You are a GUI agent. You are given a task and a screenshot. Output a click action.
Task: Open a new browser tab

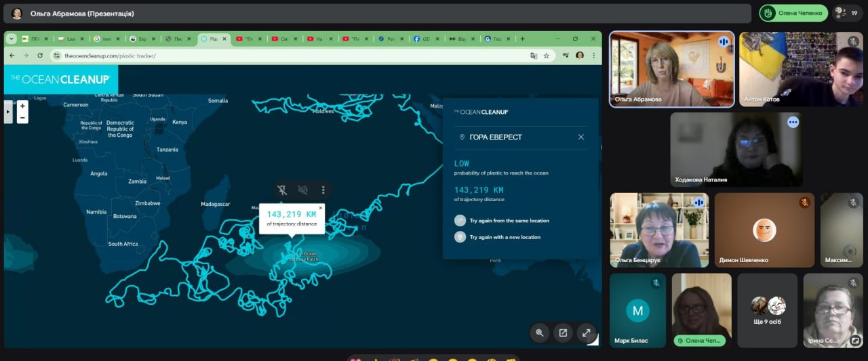click(x=522, y=39)
